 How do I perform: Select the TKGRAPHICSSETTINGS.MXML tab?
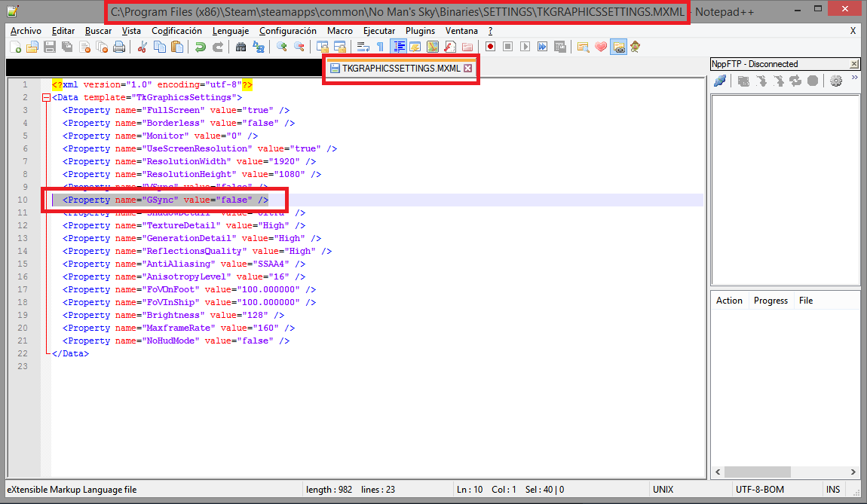point(401,68)
